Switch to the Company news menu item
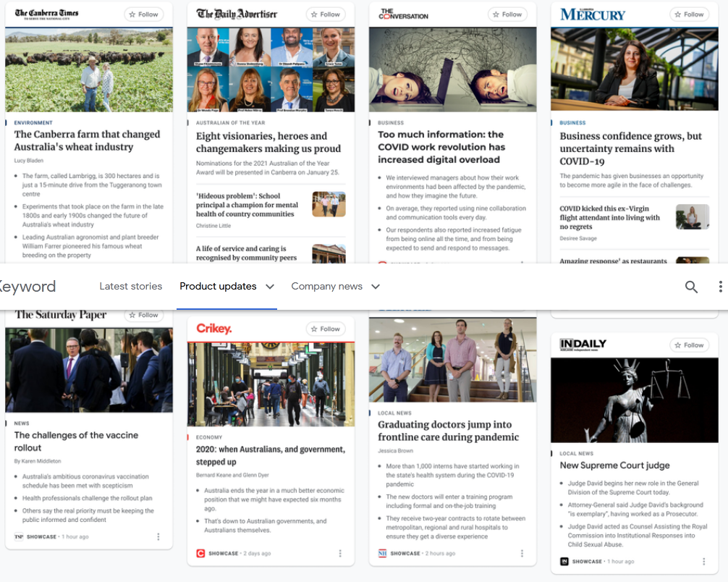 tap(326, 287)
